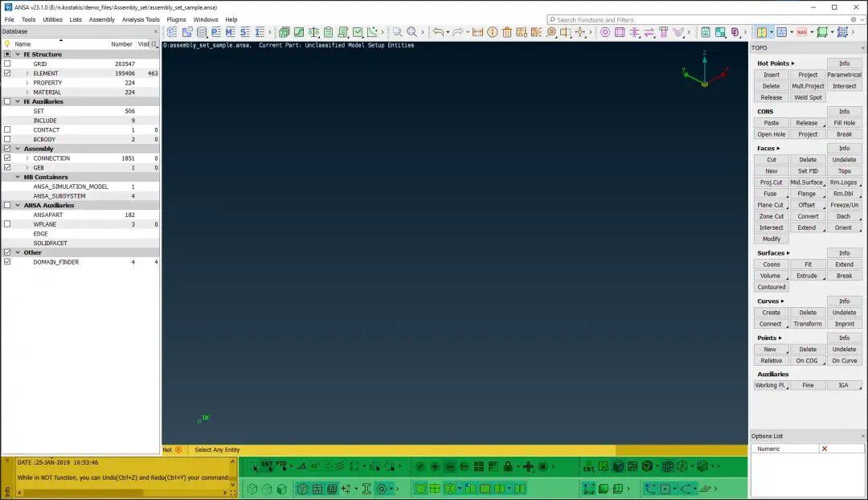Click the PID selection mode icon

(281, 465)
